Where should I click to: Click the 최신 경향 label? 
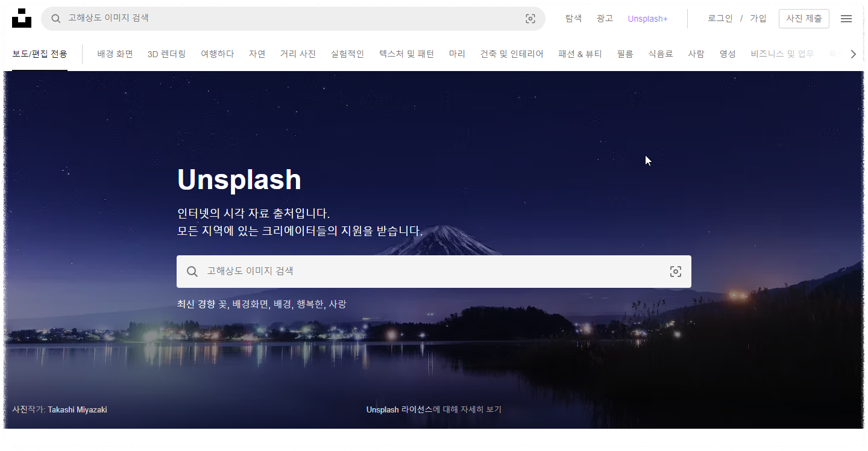pos(196,305)
